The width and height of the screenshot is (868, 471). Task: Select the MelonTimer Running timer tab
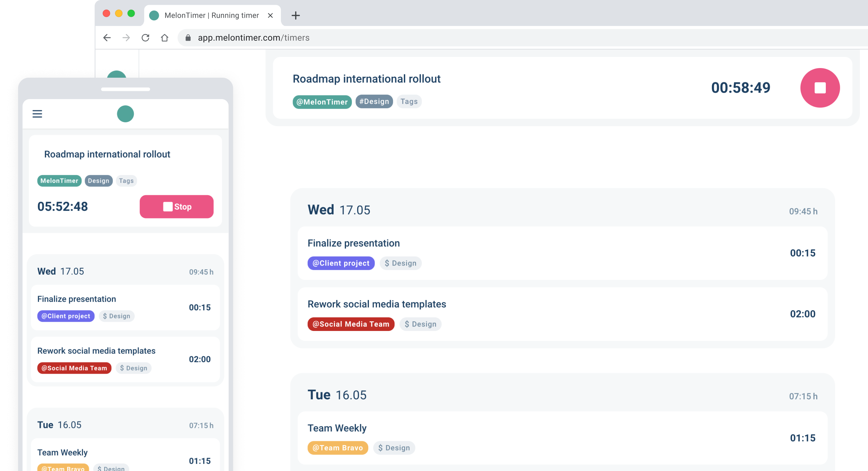[211, 15]
